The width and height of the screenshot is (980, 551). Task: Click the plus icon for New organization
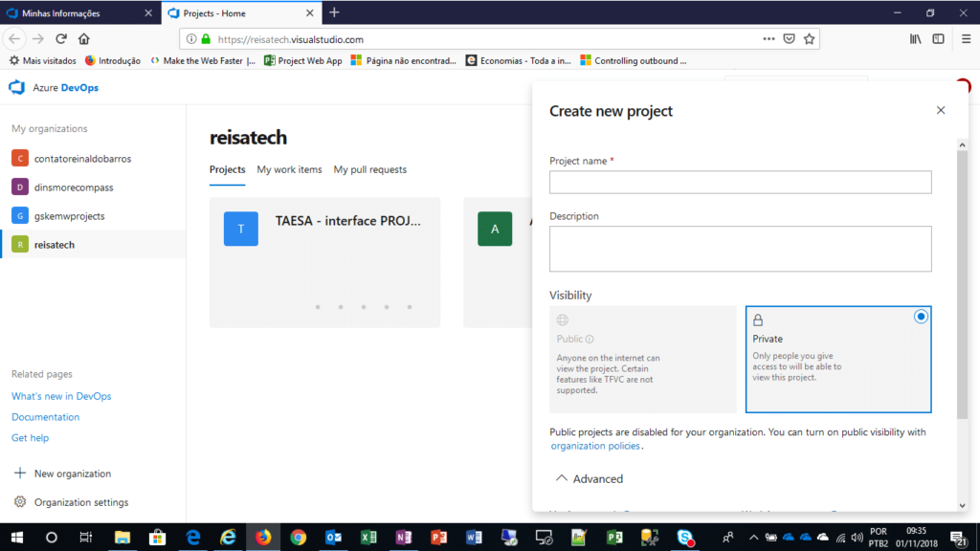(x=20, y=473)
